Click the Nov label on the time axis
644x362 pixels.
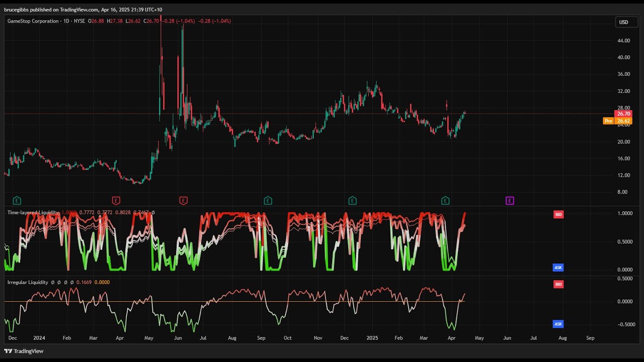tap(317, 338)
